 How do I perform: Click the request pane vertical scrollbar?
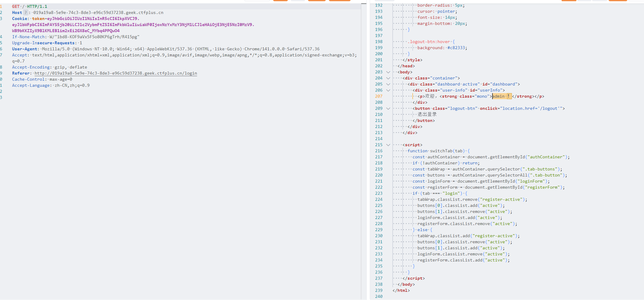pyautogui.click(x=364, y=152)
